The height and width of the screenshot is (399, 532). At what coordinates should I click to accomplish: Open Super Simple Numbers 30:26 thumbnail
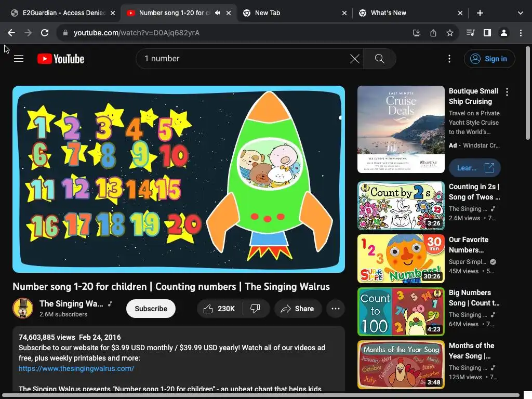click(401, 259)
